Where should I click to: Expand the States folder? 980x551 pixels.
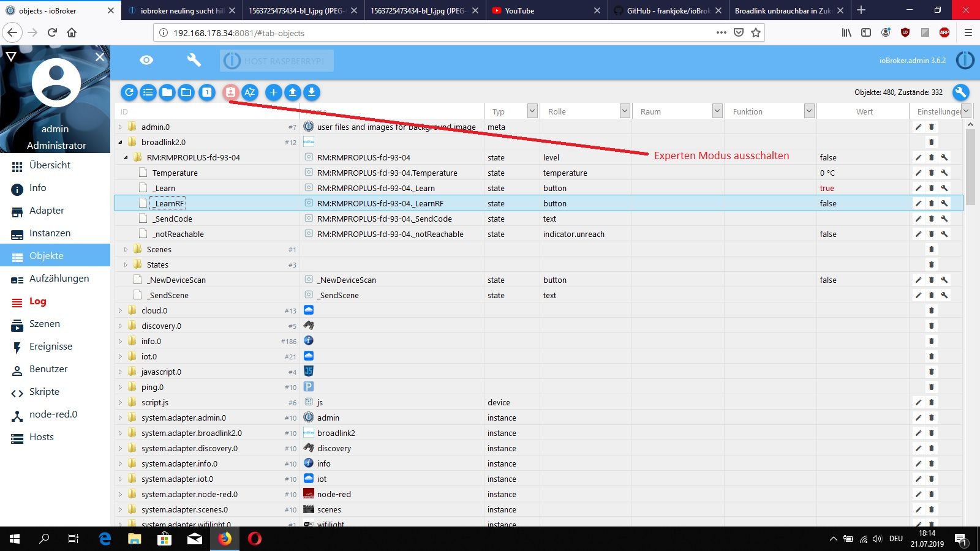(126, 265)
